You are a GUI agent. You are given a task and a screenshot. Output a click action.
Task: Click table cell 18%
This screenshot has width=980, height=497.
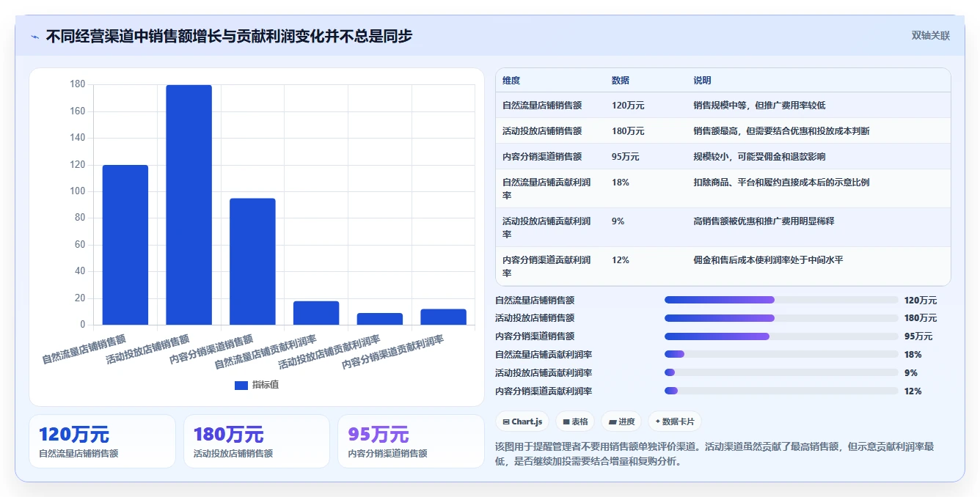click(x=621, y=183)
